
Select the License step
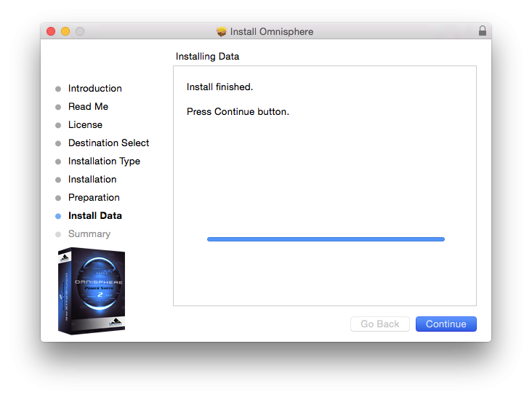[85, 124]
